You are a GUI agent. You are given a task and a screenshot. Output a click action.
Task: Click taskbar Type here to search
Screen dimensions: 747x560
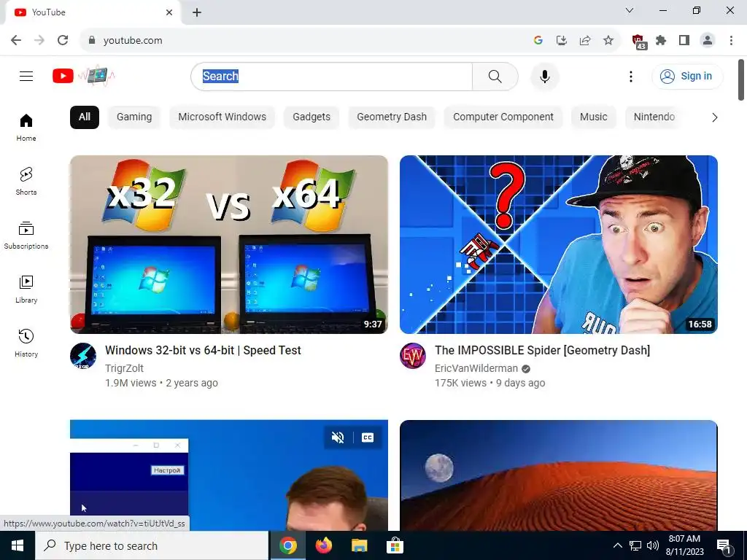tap(152, 545)
